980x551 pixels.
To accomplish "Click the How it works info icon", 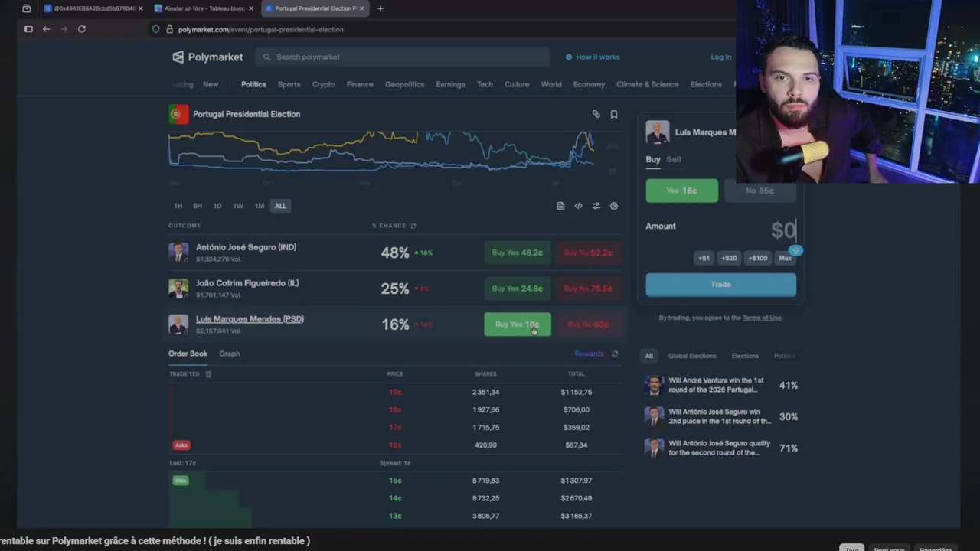I will pyautogui.click(x=569, y=57).
